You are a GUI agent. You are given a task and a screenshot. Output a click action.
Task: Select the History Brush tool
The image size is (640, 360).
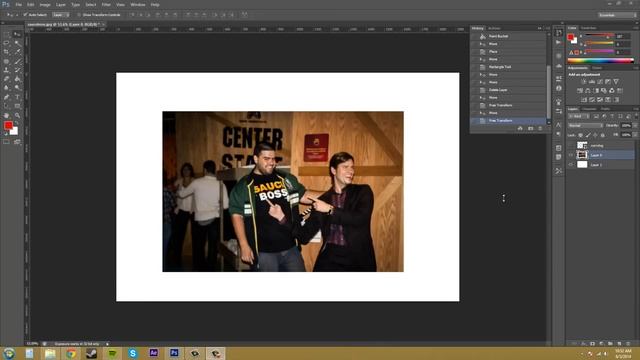17,70
